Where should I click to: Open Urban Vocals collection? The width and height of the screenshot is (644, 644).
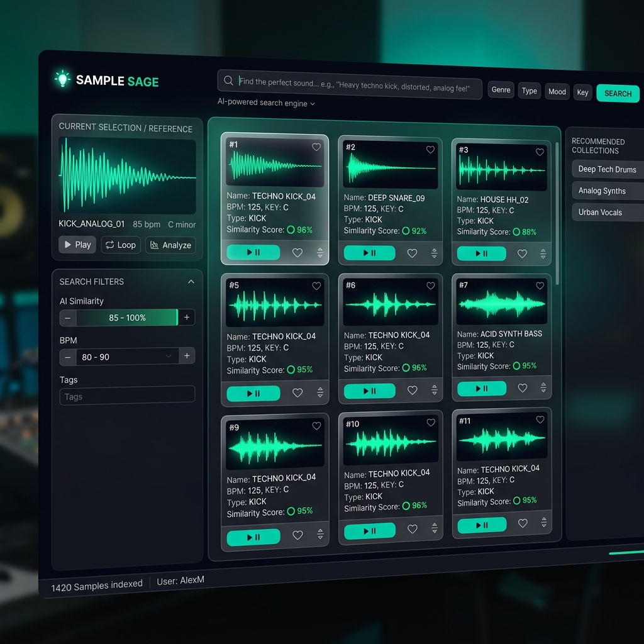(608, 213)
